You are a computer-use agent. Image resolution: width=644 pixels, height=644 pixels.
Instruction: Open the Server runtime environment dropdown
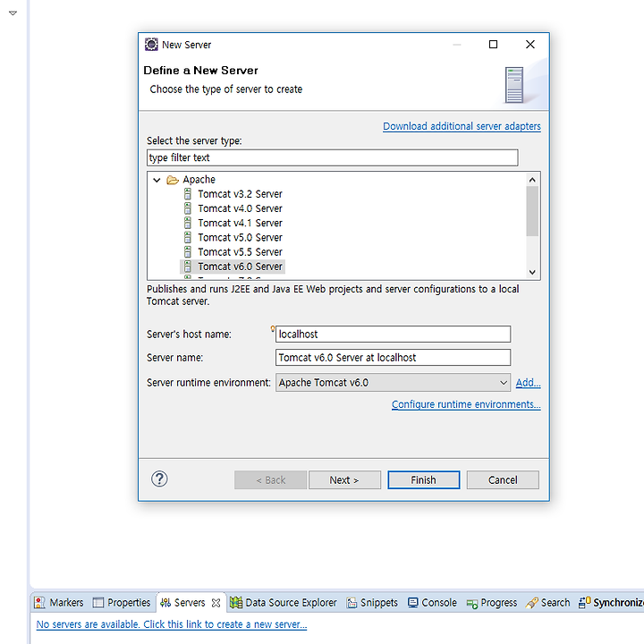click(x=504, y=383)
